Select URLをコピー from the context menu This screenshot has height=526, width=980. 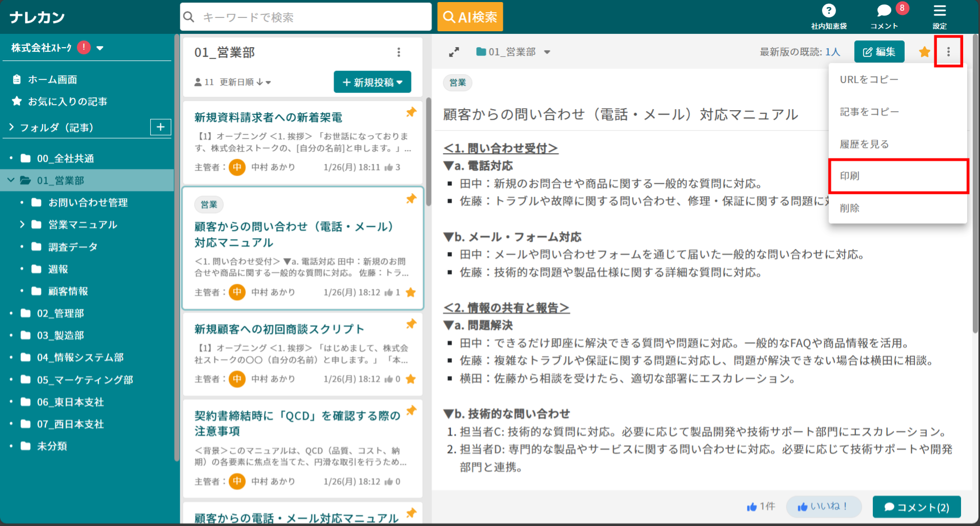click(x=869, y=79)
